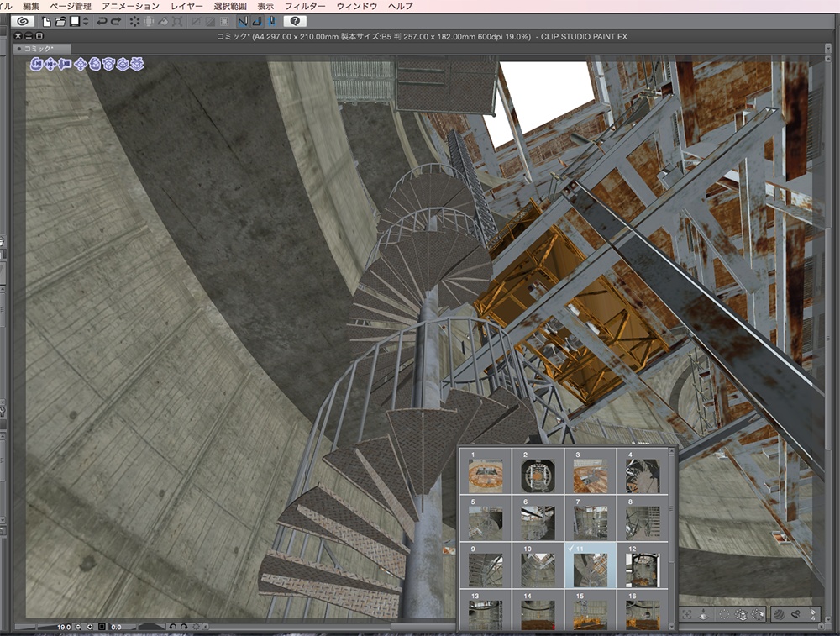Open the CLIP STUDIO launcher icon

click(23, 22)
